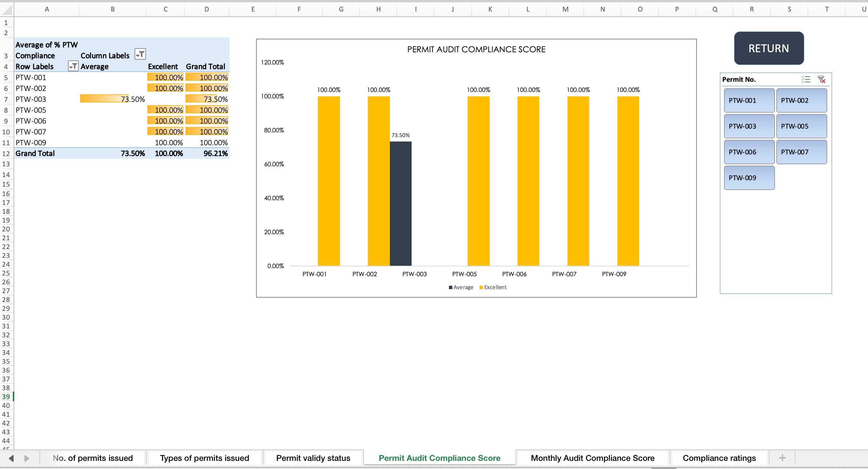Click the RETURN button
The height and width of the screenshot is (469, 868).
pos(768,48)
